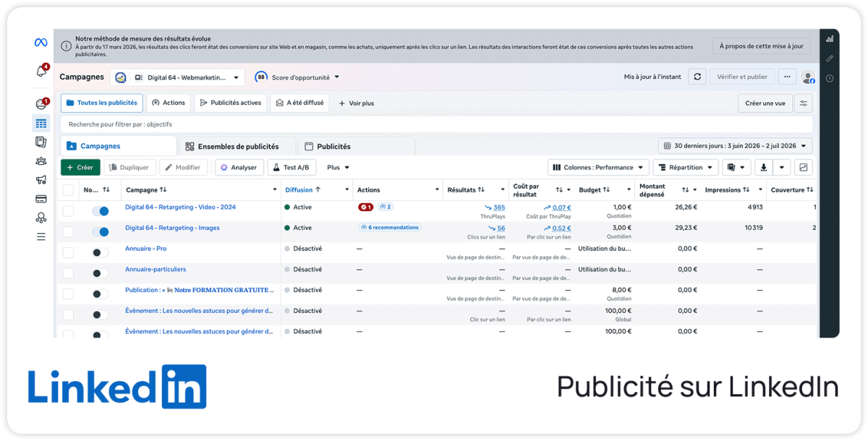Switch to Ensembles de publicités tab
868x441 pixels.
[x=237, y=146]
